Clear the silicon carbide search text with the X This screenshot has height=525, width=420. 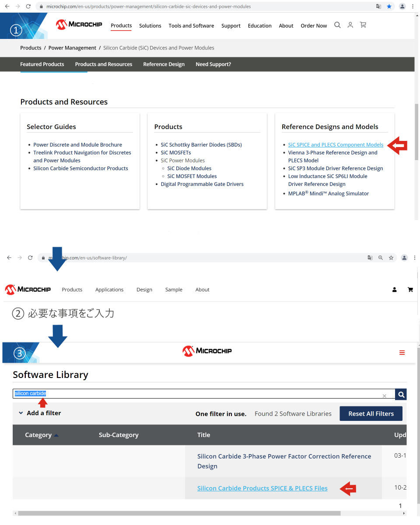click(x=385, y=395)
